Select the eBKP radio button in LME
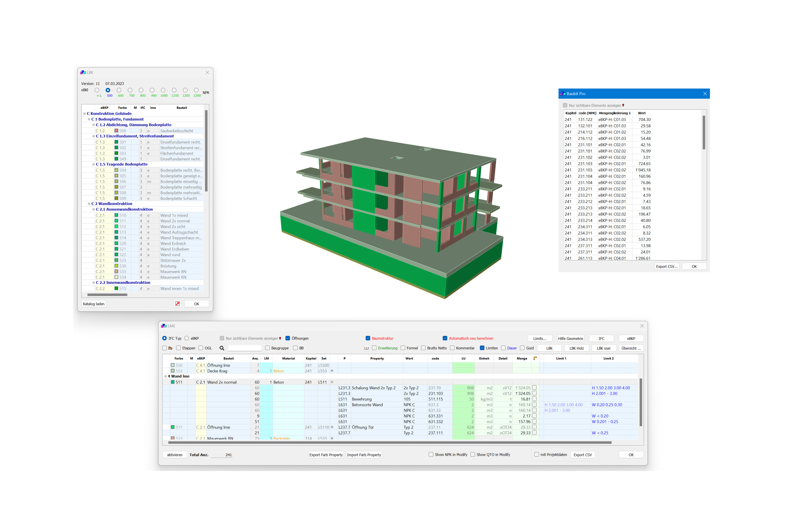 point(186,338)
